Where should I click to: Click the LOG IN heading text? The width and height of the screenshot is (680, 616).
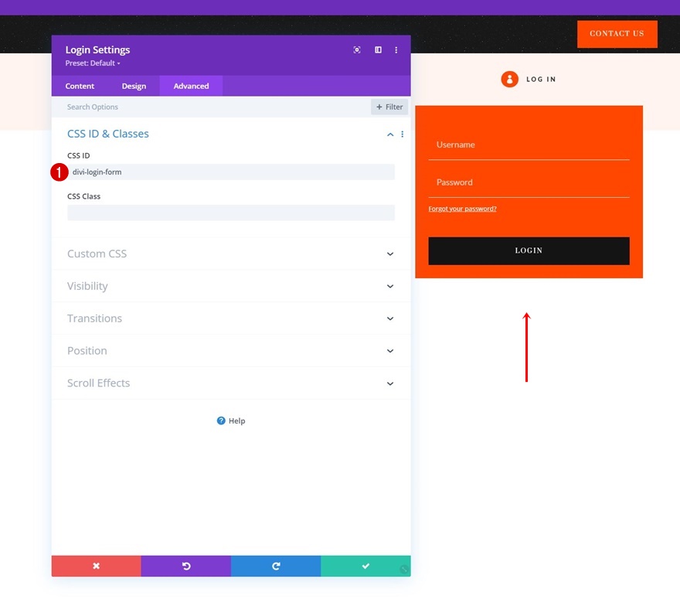coord(541,80)
